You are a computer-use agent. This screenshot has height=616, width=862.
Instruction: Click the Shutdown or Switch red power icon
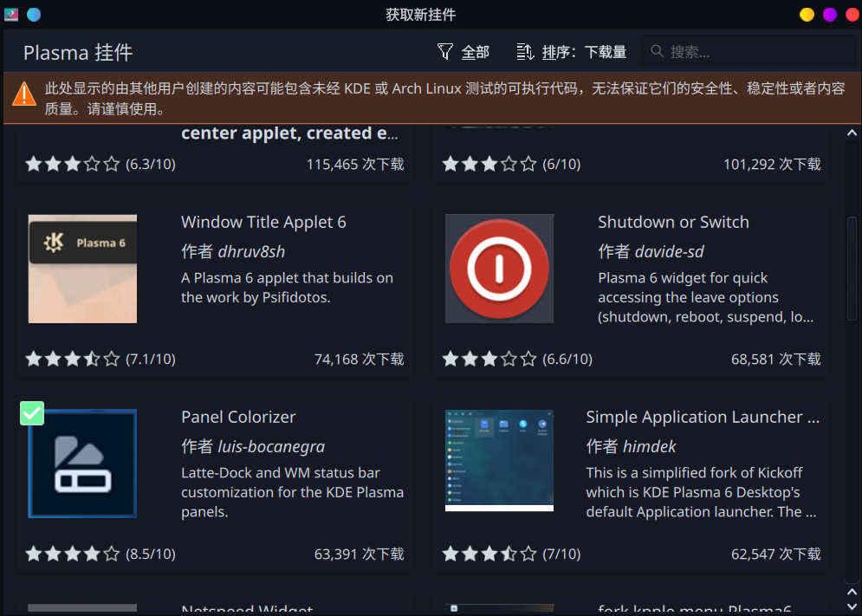499,269
